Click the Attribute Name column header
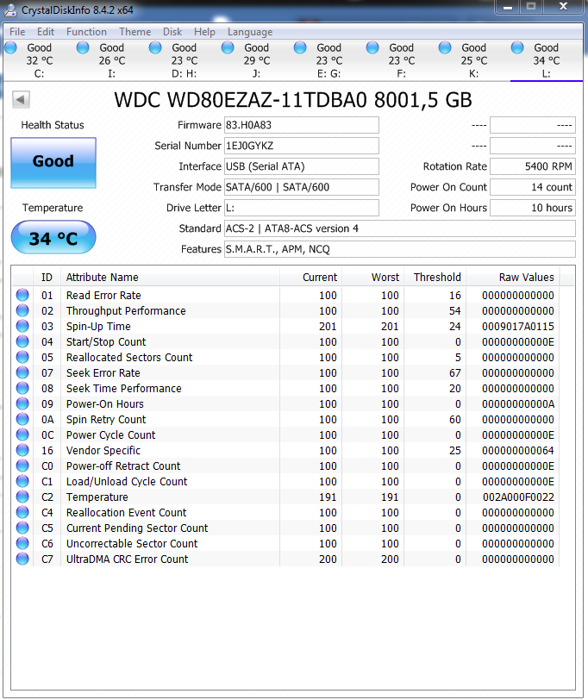The height and width of the screenshot is (700, 588). point(170,278)
